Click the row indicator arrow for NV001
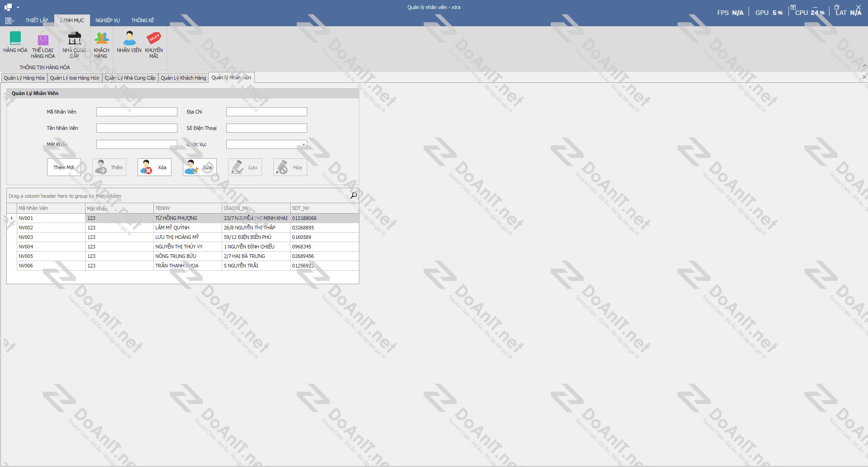Image resolution: width=868 pixels, height=467 pixels. pyautogui.click(x=12, y=218)
